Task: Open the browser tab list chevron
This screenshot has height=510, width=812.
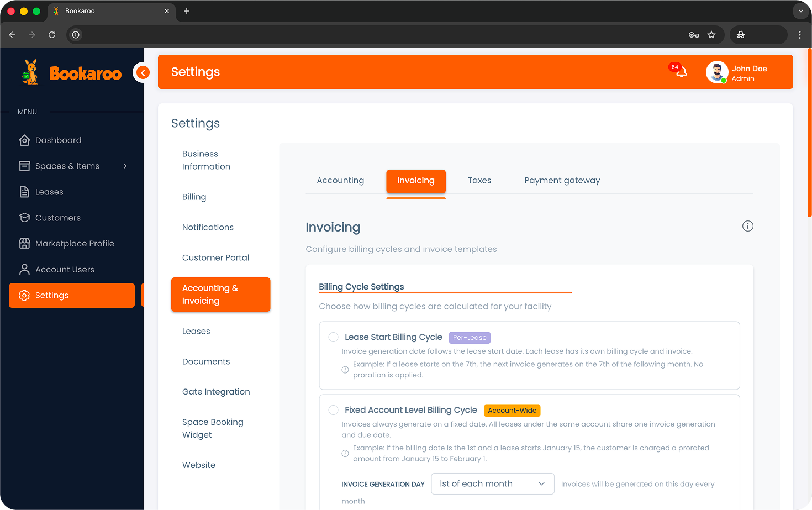Action: 800,11
